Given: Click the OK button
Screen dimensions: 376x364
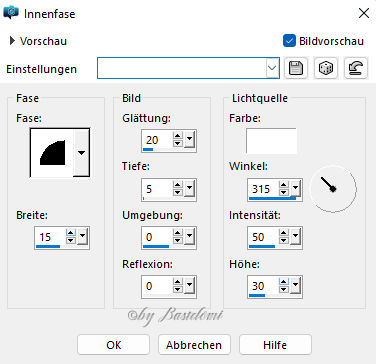Looking at the screenshot, I should point(113,345).
